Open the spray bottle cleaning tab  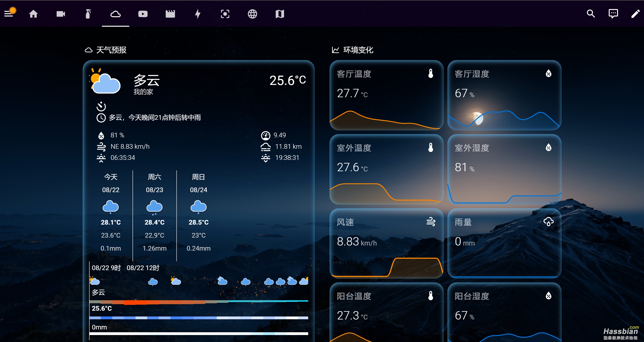88,14
